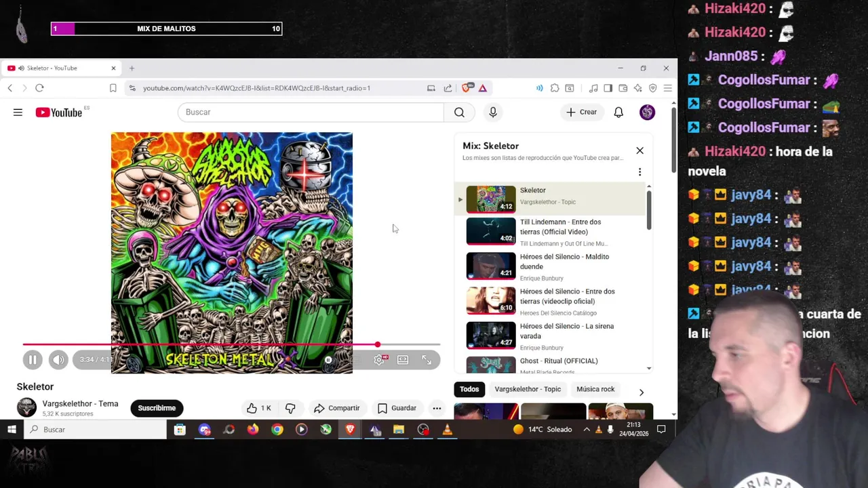This screenshot has width=868, height=488.
Task: Select the Todos filter chip
Action: click(469, 389)
